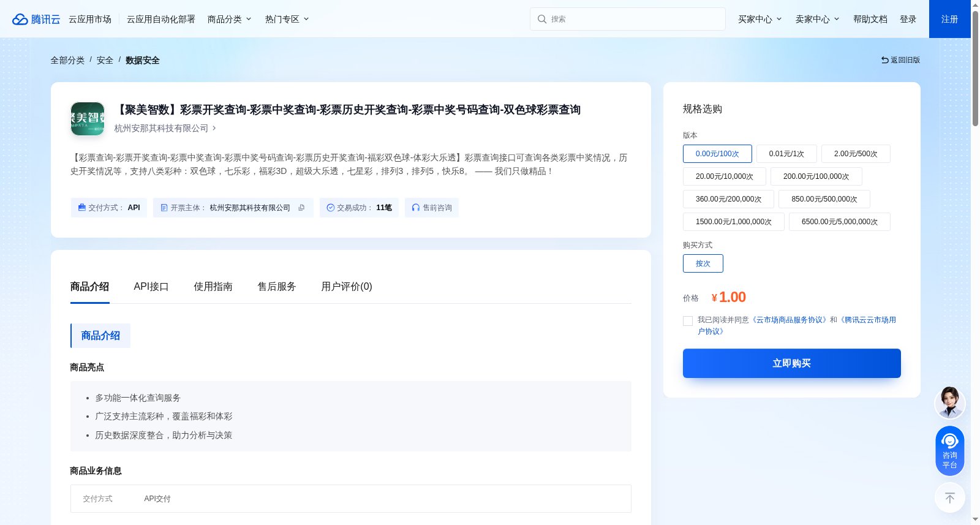Expand the 热门专区 dropdown menu
The image size is (980, 525).
pyautogui.click(x=287, y=19)
